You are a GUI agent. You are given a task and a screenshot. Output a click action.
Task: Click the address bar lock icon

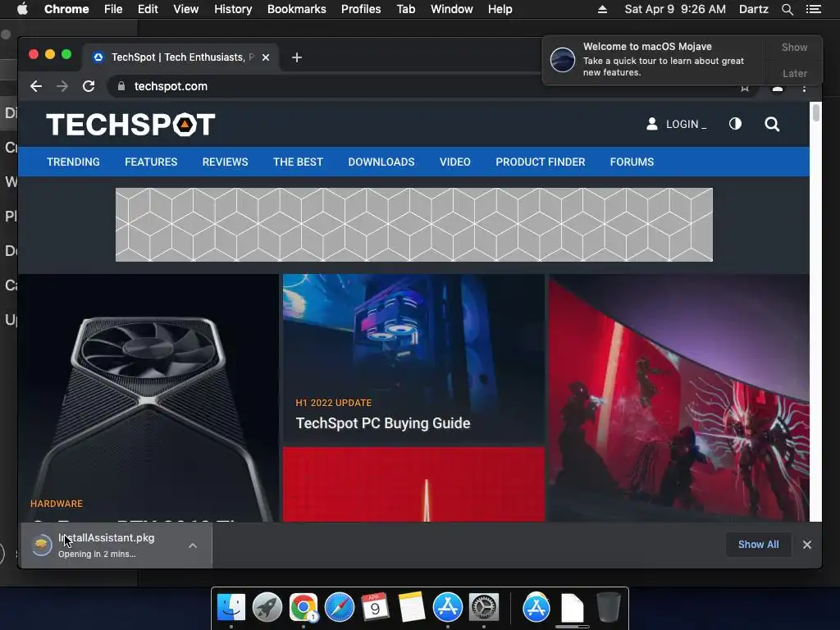pos(121,86)
